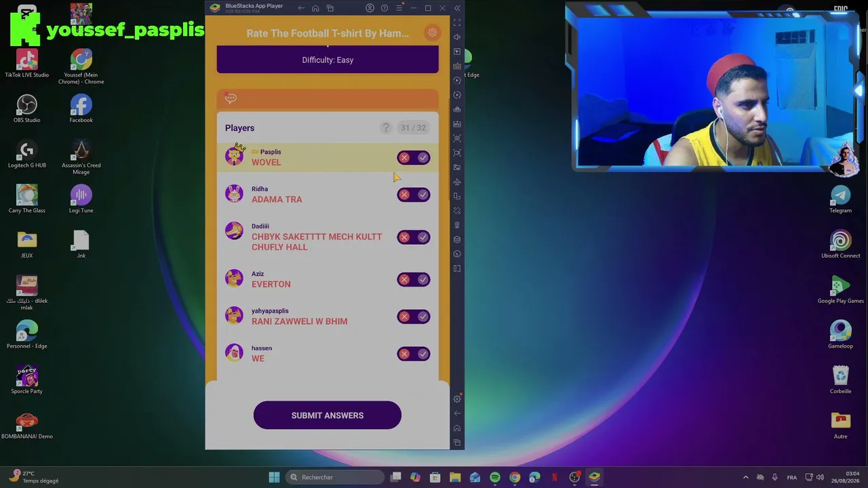Open Spotify from the taskbar
868x488 pixels.
click(x=495, y=477)
